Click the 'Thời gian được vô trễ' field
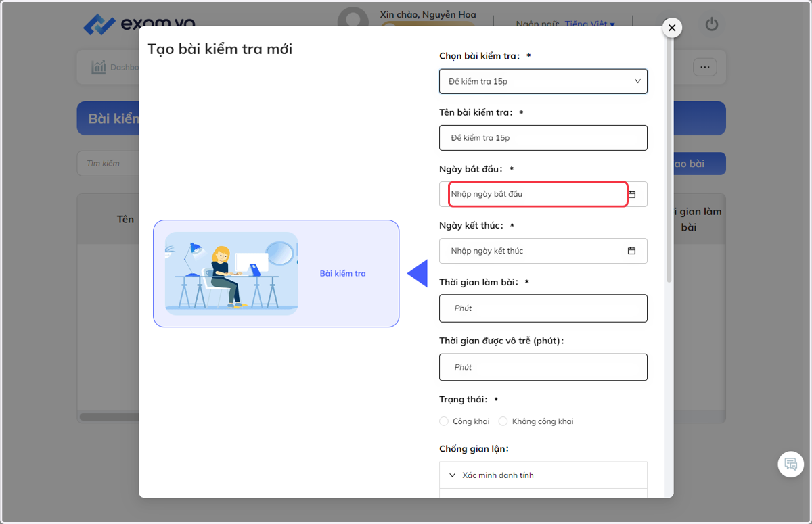Viewport: 812px width, 524px height. [x=543, y=367]
